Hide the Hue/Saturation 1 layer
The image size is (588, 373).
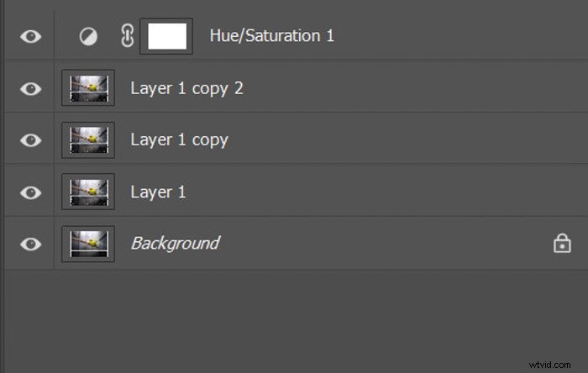tap(30, 37)
